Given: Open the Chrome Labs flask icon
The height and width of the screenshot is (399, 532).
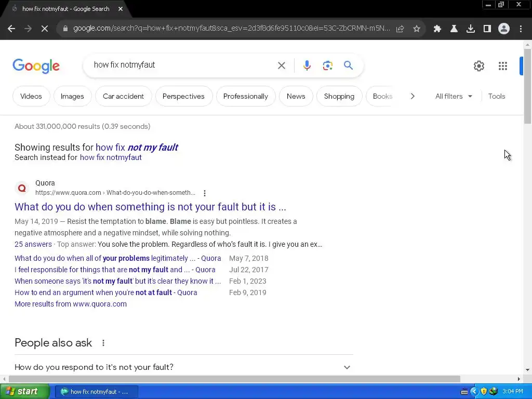Looking at the screenshot, I should (x=454, y=29).
